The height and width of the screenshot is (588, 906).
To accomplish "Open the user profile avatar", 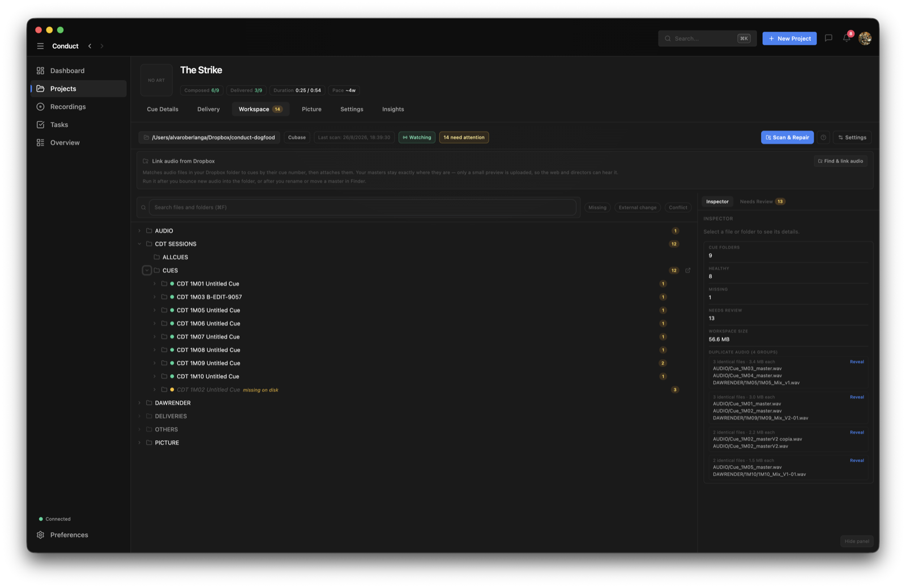I will tap(865, 38).
